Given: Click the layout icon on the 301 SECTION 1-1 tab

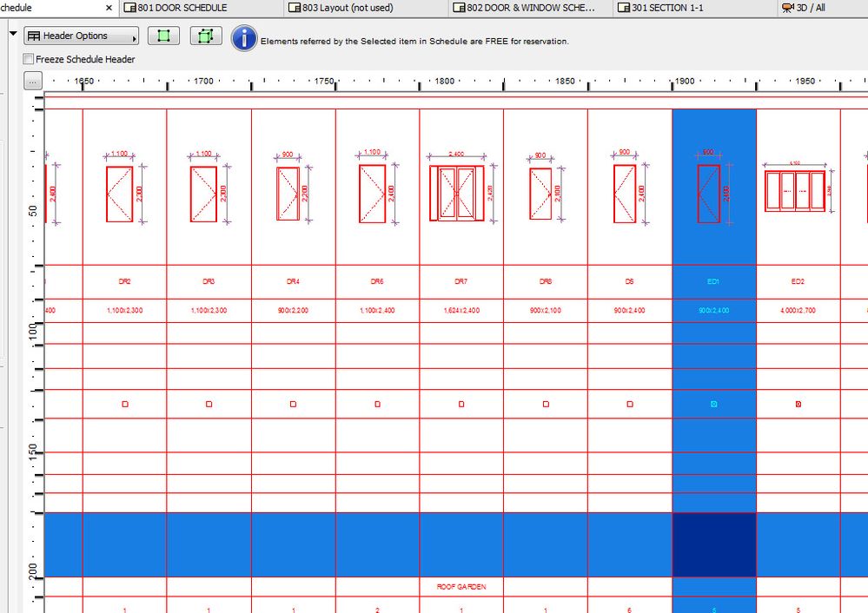Looking at the screenshot, I should point(624,8).
